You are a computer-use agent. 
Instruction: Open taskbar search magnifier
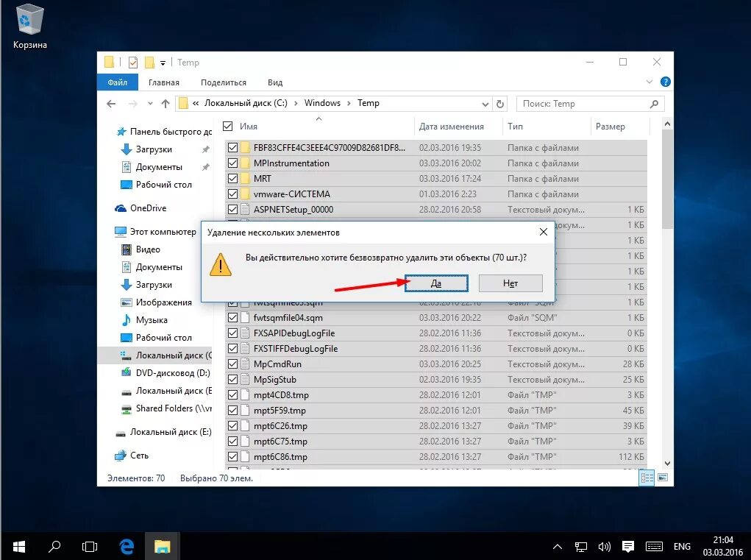point(54,547)
